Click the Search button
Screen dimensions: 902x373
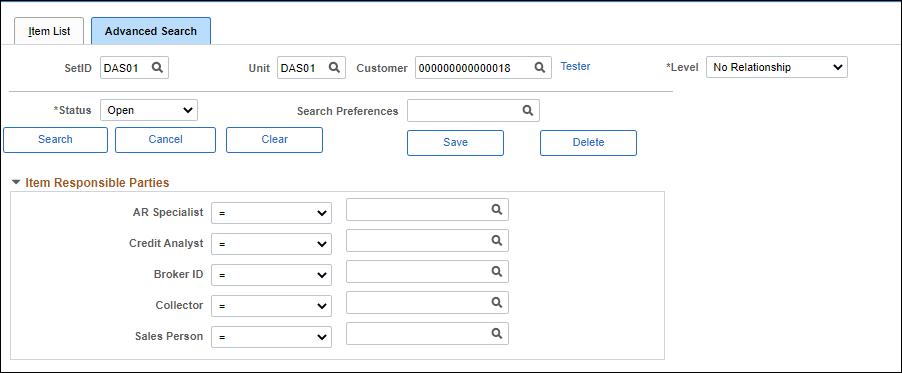(x=55, y=140)
